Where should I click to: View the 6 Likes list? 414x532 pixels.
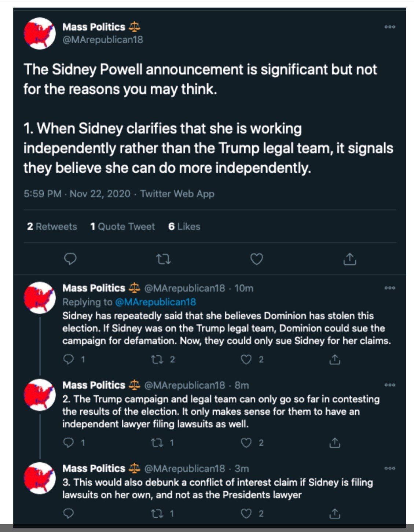pyautogui.click(x=184, y=227)
